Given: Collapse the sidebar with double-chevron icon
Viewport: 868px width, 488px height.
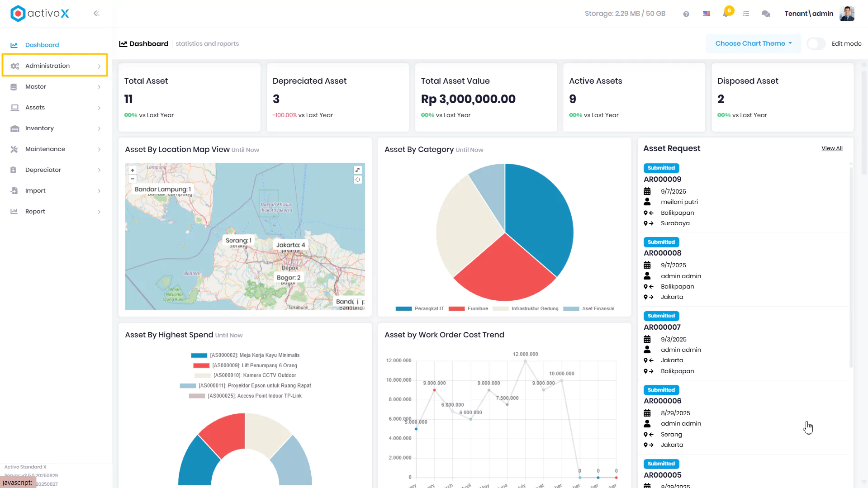Looking at the screenshot, I should coord(96,14).
